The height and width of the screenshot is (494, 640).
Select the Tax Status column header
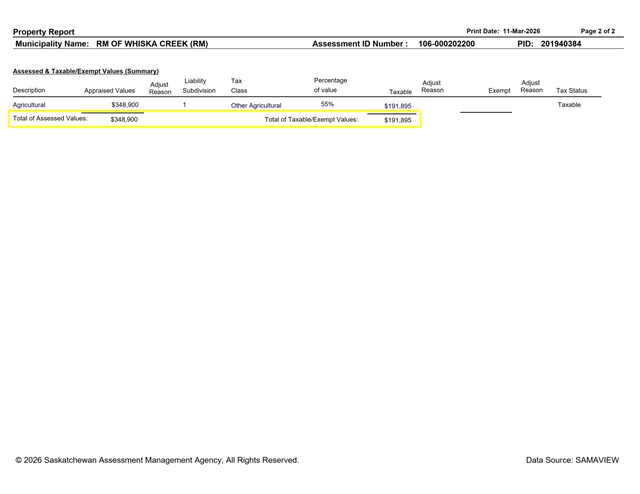[x=572, y=91]
